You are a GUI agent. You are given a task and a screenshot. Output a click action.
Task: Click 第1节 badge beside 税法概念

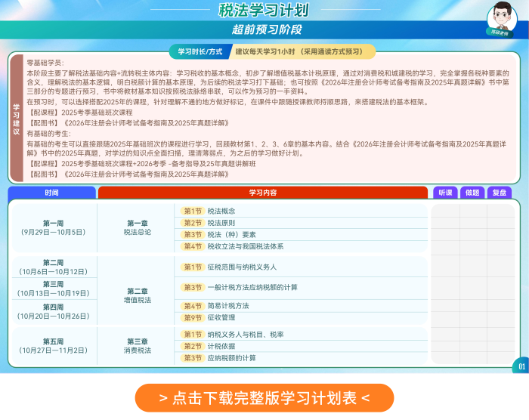tap(193, 211)
